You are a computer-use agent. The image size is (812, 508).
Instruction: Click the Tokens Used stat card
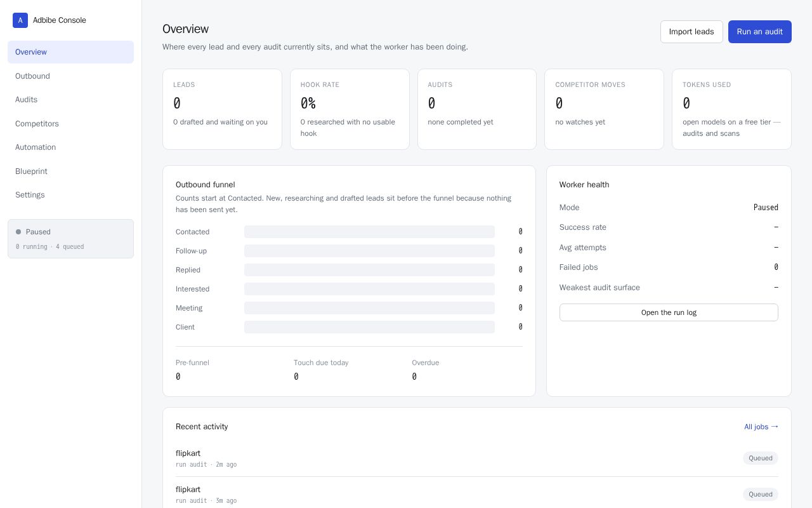coord(731,109)
